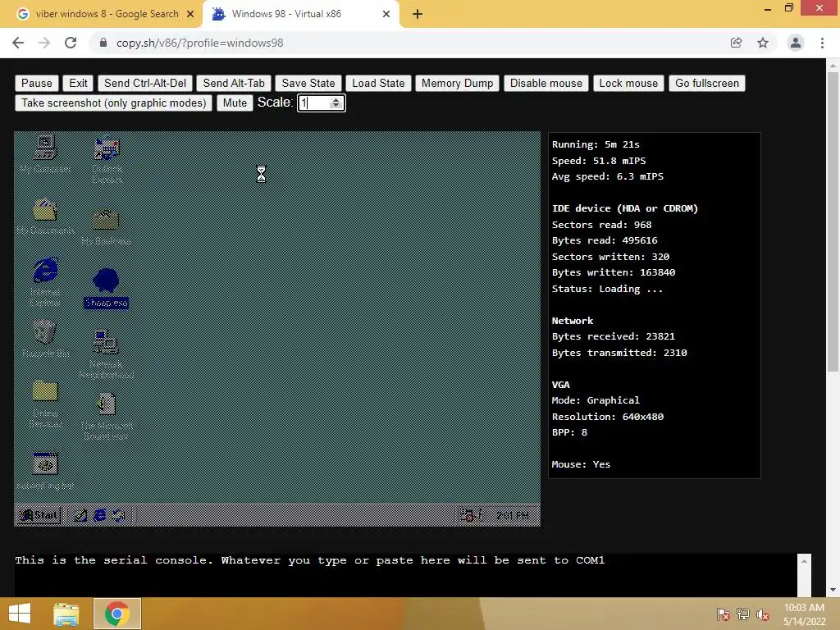
Task: Pause the emulator
Action: 36,83
